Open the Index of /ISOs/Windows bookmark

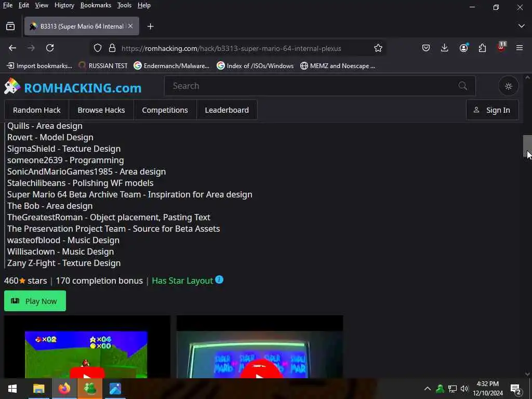[255, 66]
